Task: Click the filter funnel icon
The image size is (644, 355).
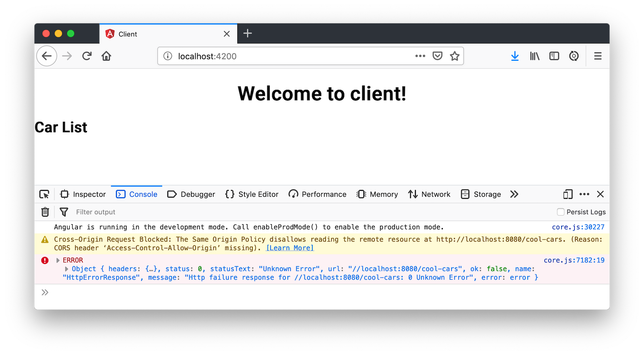Action: click(x=64, y=212)
